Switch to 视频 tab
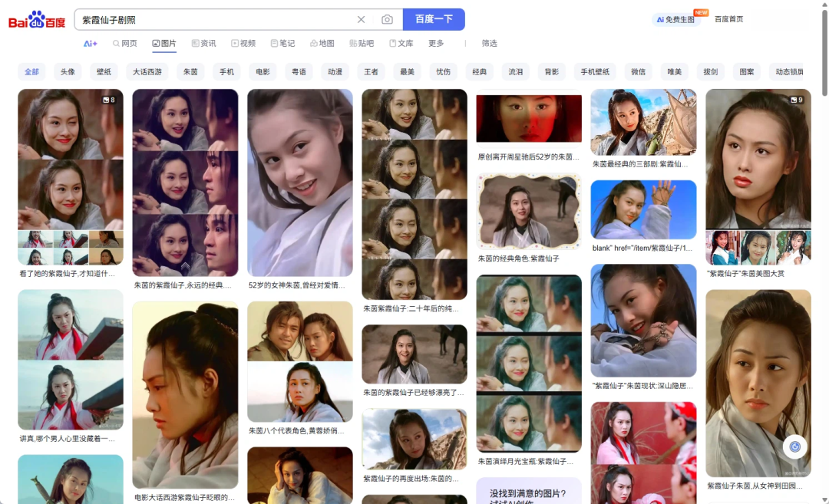Viewport: 829px width, 504px height. (x=243, y=43)
